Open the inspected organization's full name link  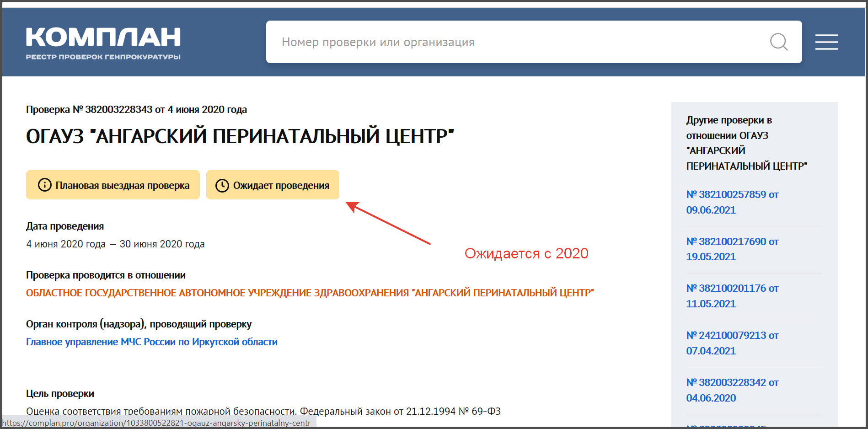[310, 293]
